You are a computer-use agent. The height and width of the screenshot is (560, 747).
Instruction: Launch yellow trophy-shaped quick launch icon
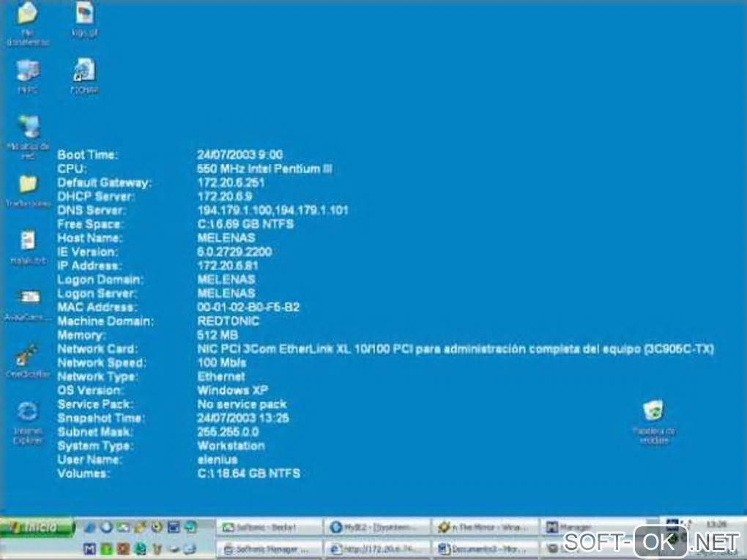pos(157,549)
